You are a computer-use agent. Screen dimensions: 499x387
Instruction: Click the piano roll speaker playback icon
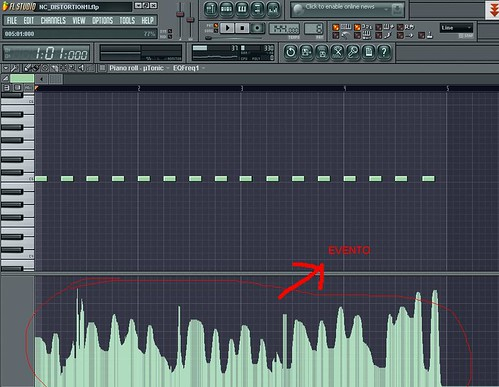click(x=81, y=68)
